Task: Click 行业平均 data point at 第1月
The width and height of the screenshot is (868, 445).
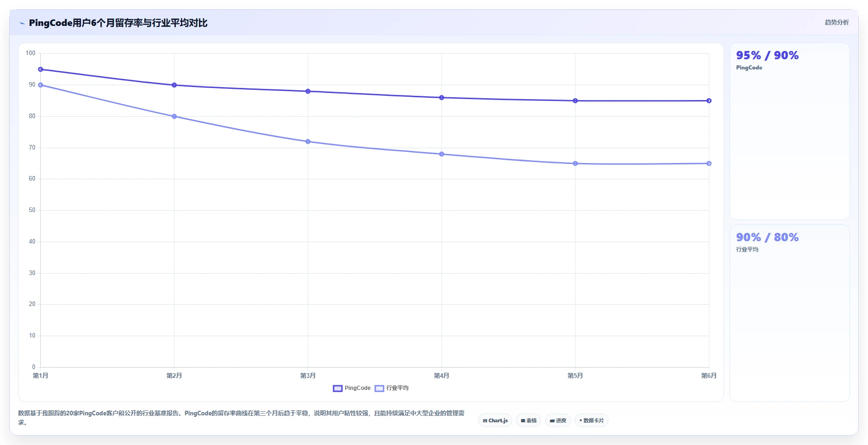Action: tap(41, 85)
